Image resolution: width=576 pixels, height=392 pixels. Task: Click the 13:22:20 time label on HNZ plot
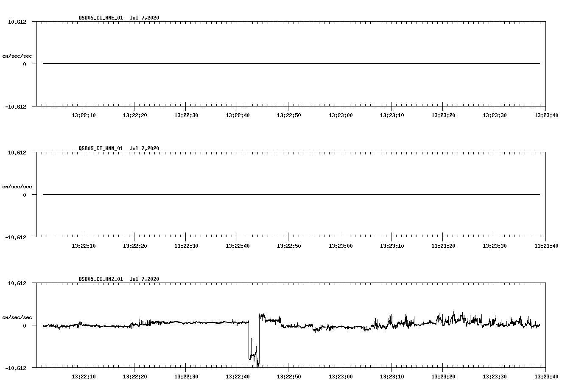click(135, 377)
